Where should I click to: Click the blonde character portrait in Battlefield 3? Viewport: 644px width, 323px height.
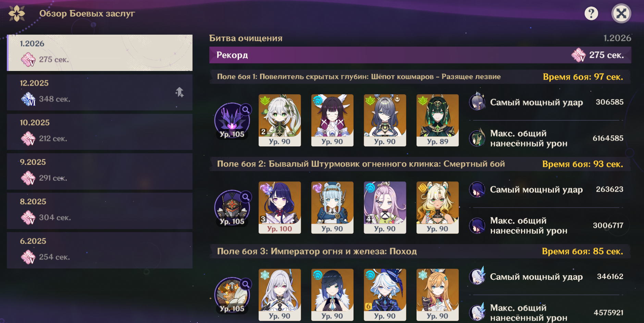pos(437,295)
